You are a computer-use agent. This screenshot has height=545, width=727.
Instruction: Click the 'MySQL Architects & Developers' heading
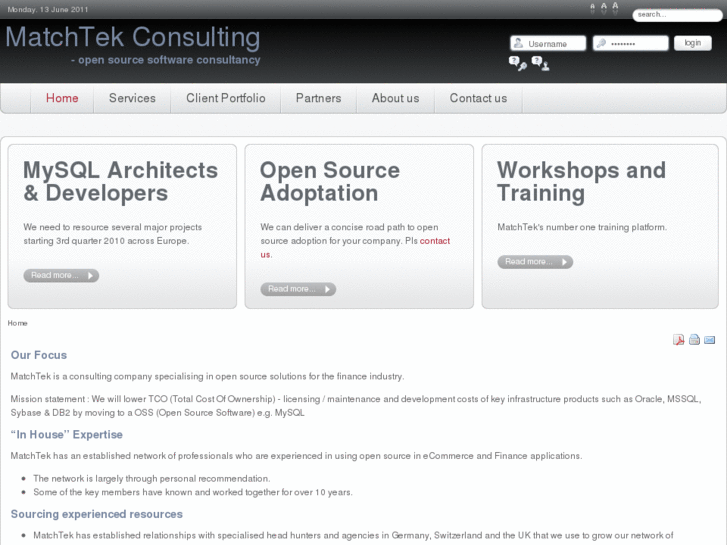pos(121,181)
